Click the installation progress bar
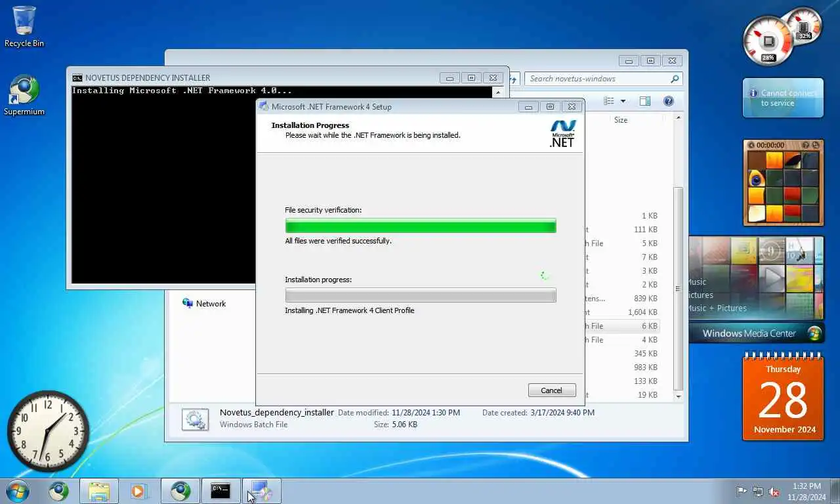 421,295
